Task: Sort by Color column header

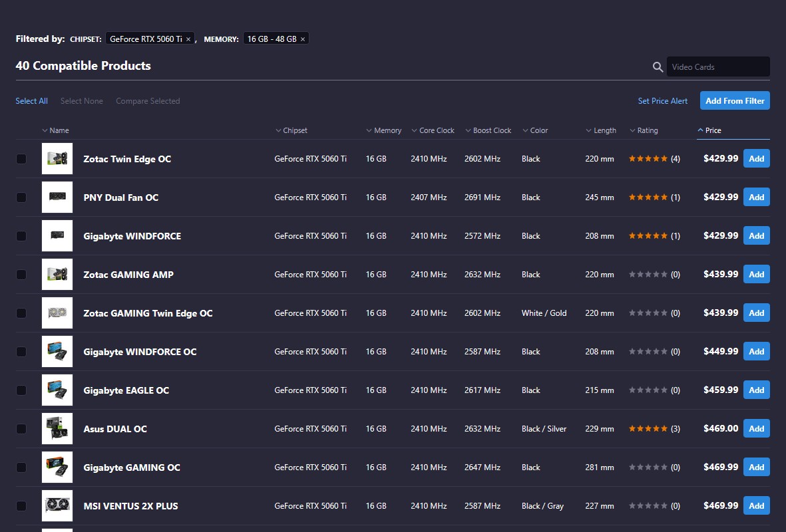Action: point(535,130)
